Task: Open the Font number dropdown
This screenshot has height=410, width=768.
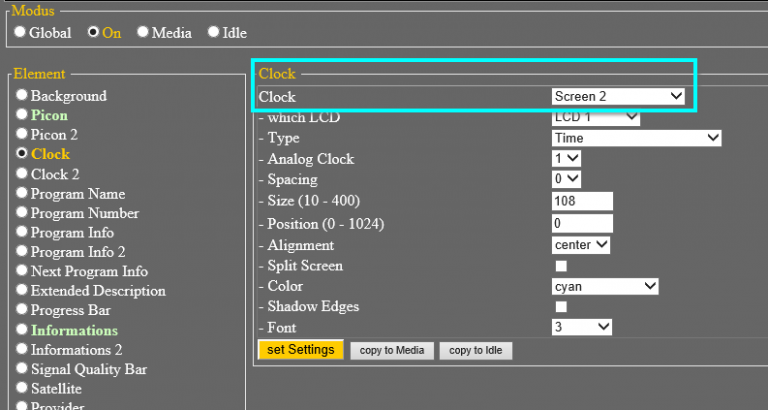Action: pyautogui.click(x=581, y=327)
